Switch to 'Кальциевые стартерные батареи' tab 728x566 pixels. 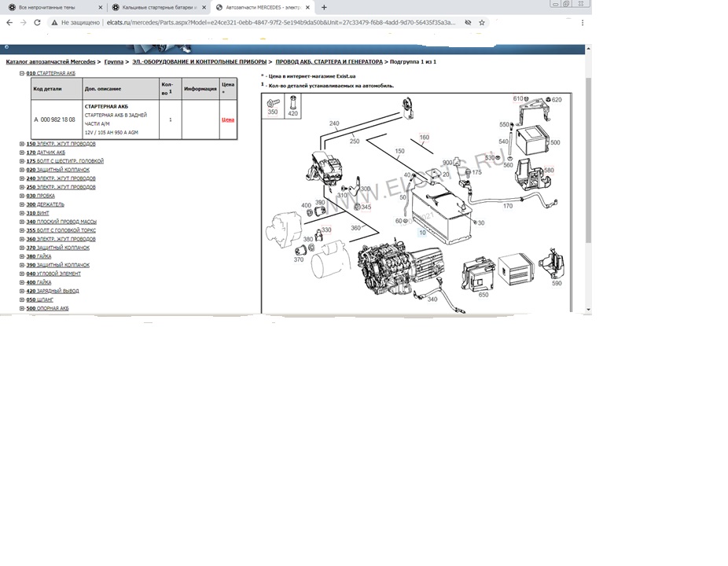coord(158,7)
